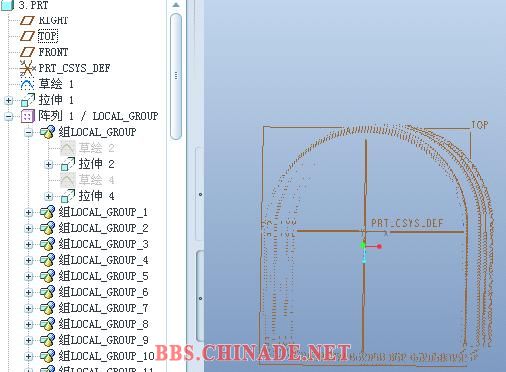Select the hidden 草绘 2 sketch item
Viewport: 506px width, 372px height.
click(87, 148)
